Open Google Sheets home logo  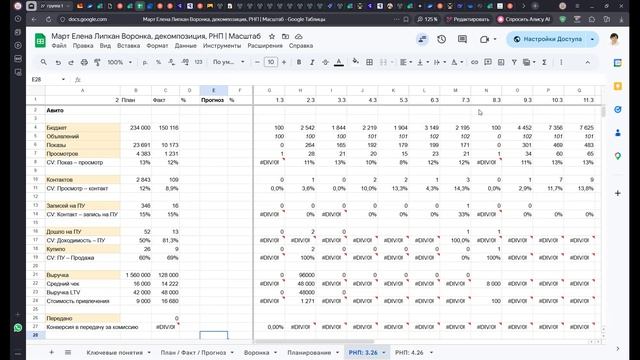tap(40, 40)
